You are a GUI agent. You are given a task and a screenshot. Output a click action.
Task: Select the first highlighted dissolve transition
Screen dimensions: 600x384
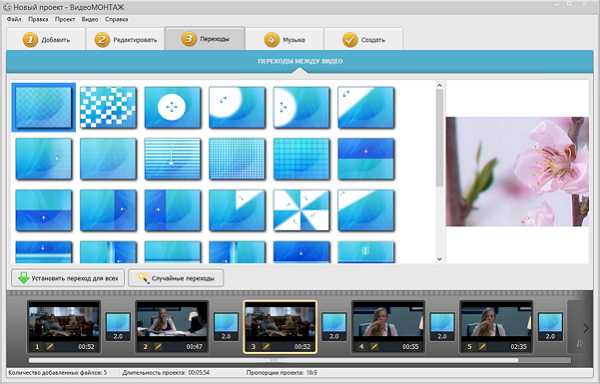tap(44, 107)
